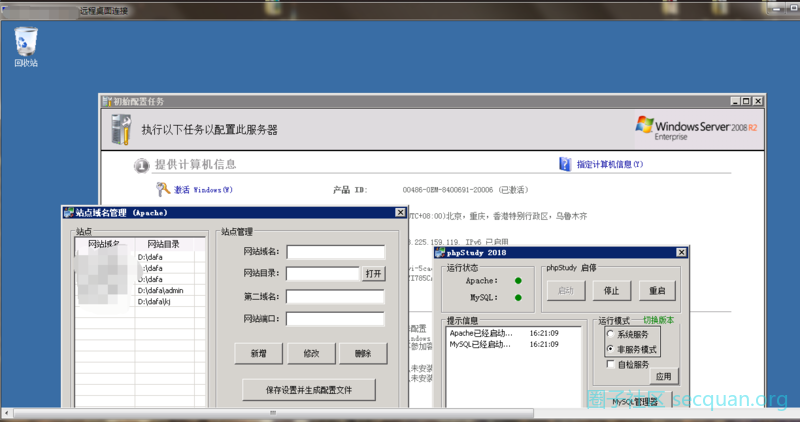The image size is (800, 422).
Task: Open the MySQL管理器 button
Action: point(635,402)
